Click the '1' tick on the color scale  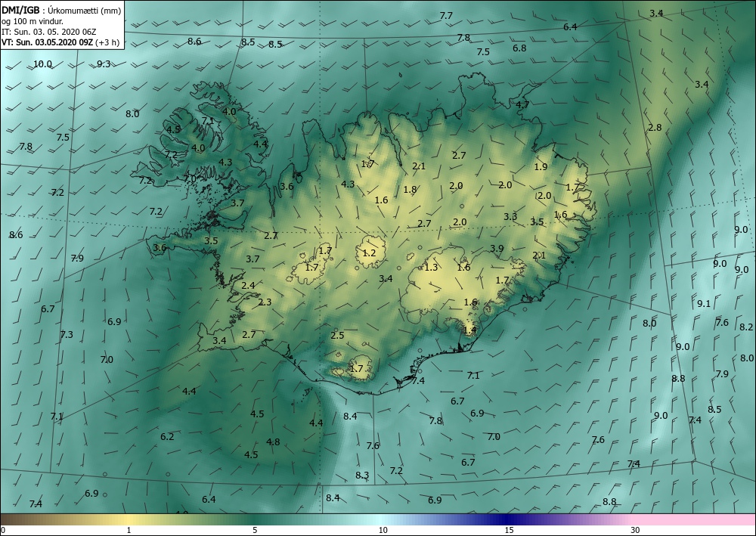[129, 530]
